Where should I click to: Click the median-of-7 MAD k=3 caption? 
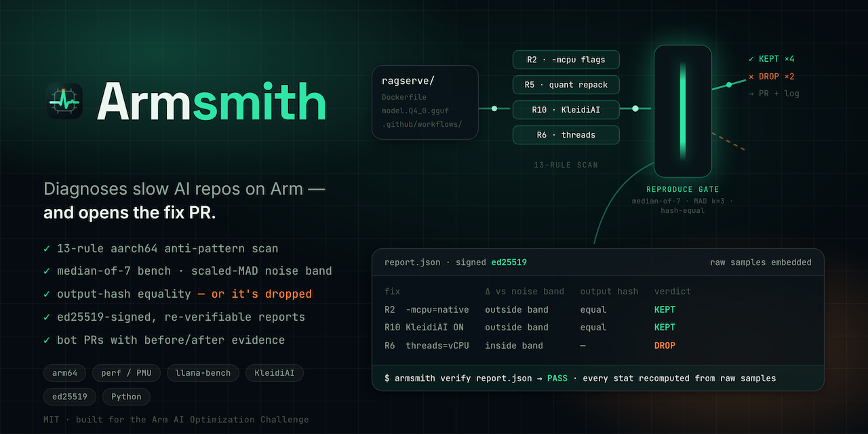click(x=682, y=206)
